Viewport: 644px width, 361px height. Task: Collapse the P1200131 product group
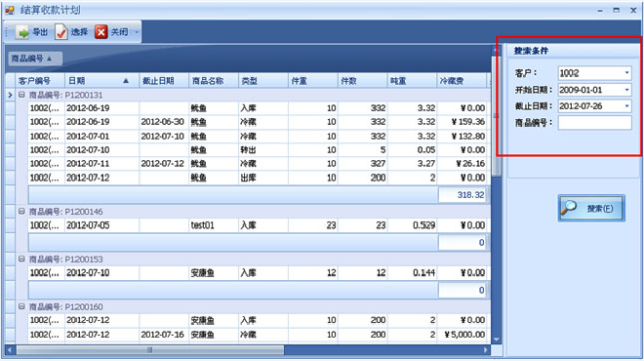(x=21, y=95)
